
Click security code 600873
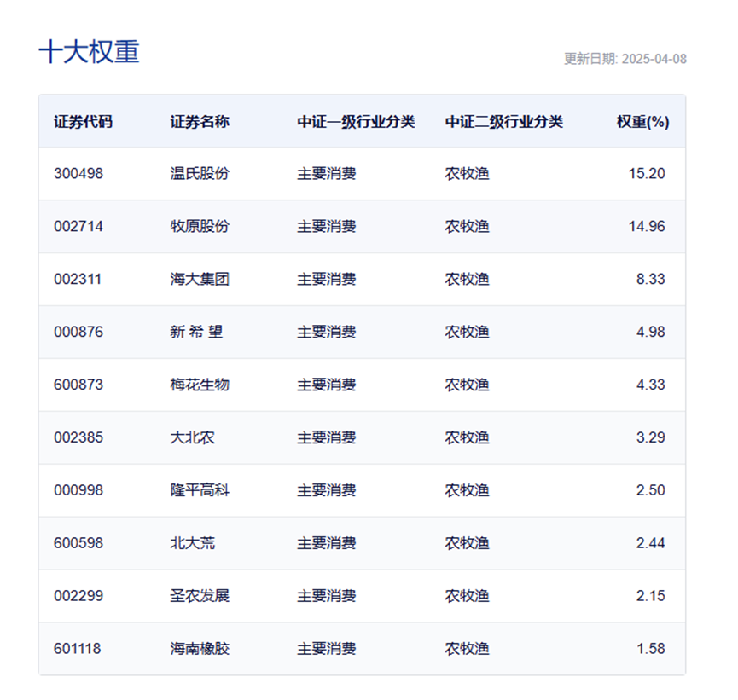(78, 385)
